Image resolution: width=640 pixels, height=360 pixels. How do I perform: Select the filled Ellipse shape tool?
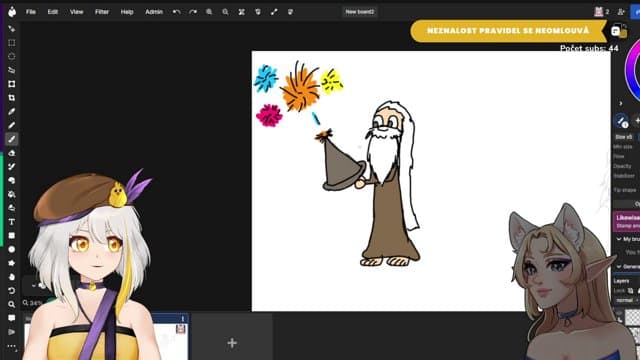pyautogui.click(x=12, y=249)
